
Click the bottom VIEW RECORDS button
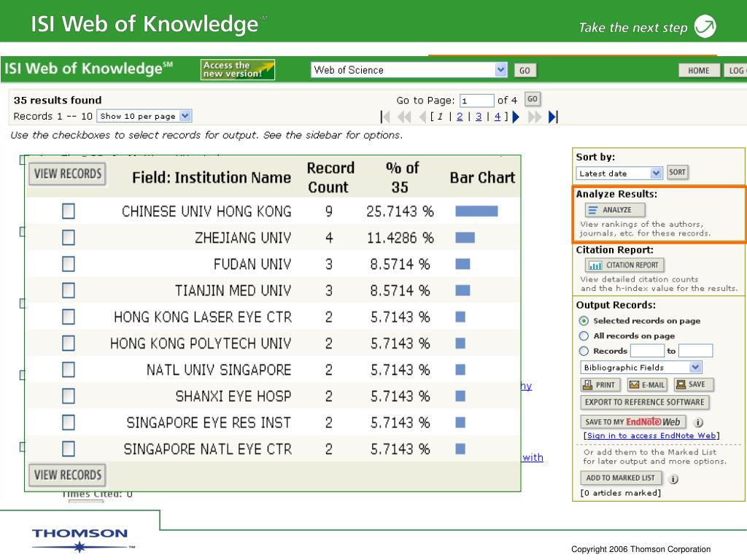tap(67, 475)
